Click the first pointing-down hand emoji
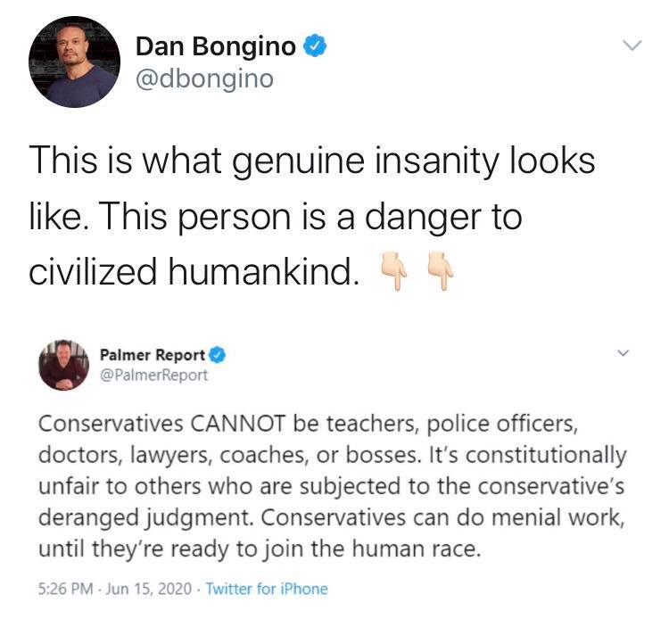 pyautogui.click(x=394, y=270)
